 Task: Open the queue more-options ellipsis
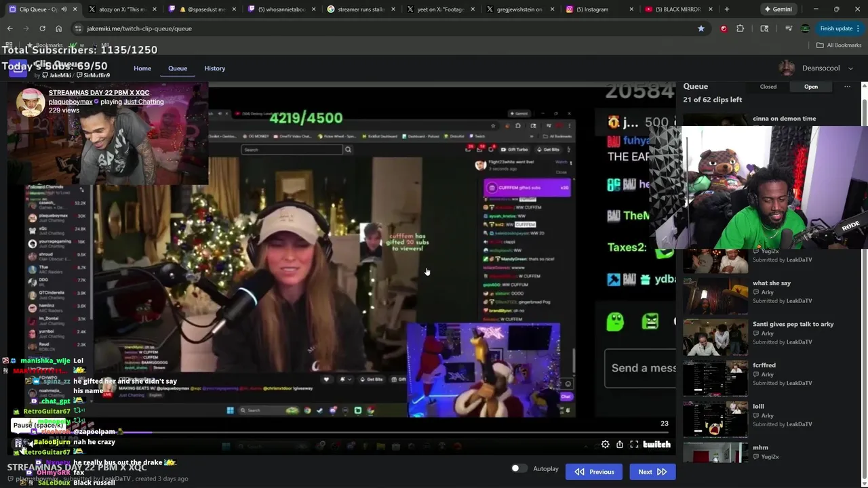(x=847, y=87)
